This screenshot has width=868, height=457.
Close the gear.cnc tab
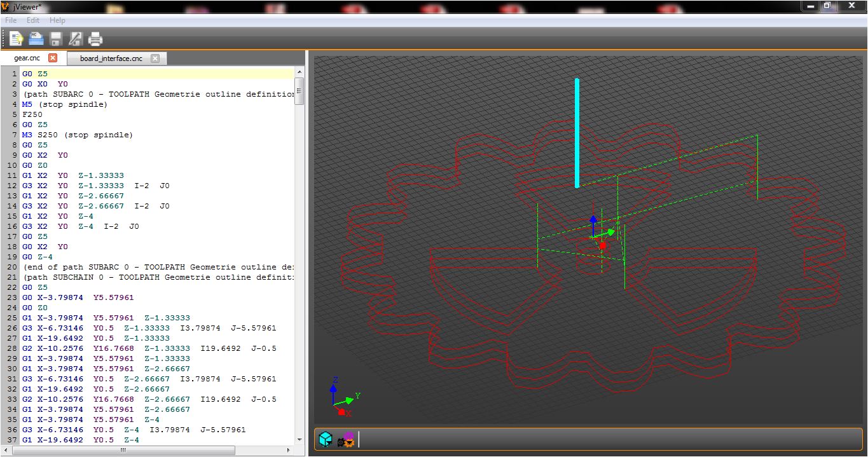pyautogui.click(x=53, y=58)
